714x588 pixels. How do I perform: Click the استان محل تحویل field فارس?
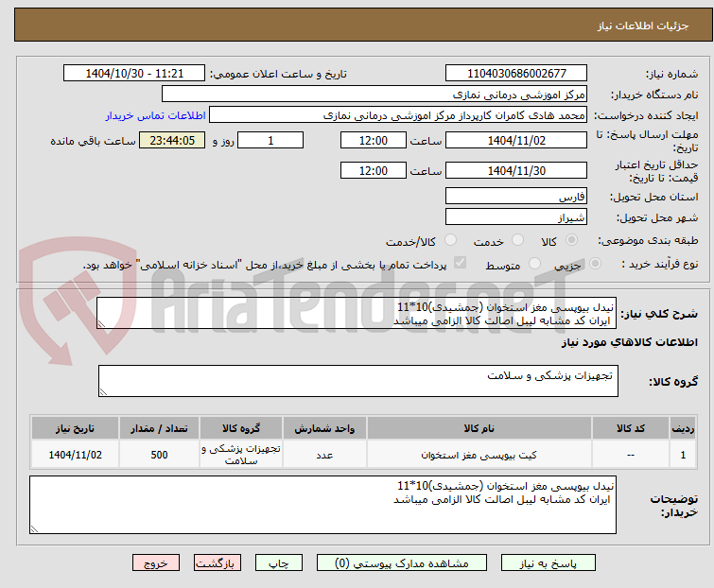coord(516,196)
